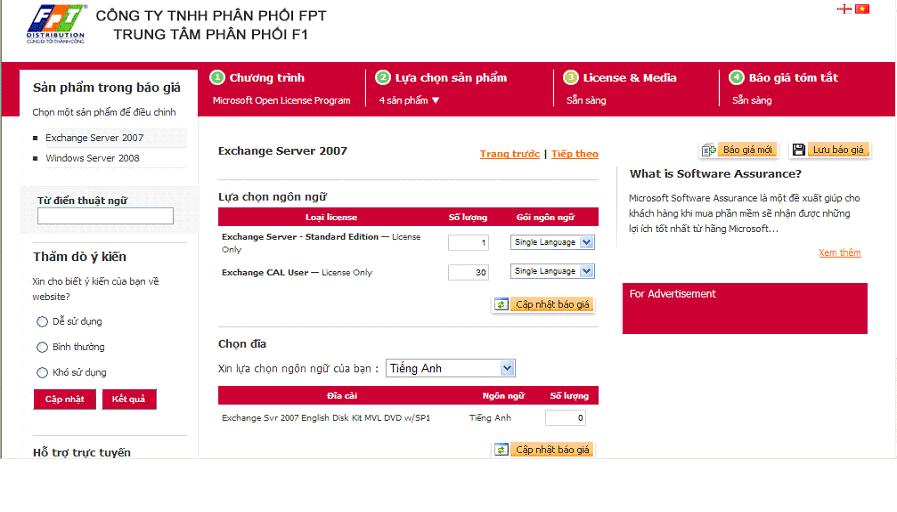The image size is (897, 512).
Task: Click the step 4 number circle
Action: point(736,78)
